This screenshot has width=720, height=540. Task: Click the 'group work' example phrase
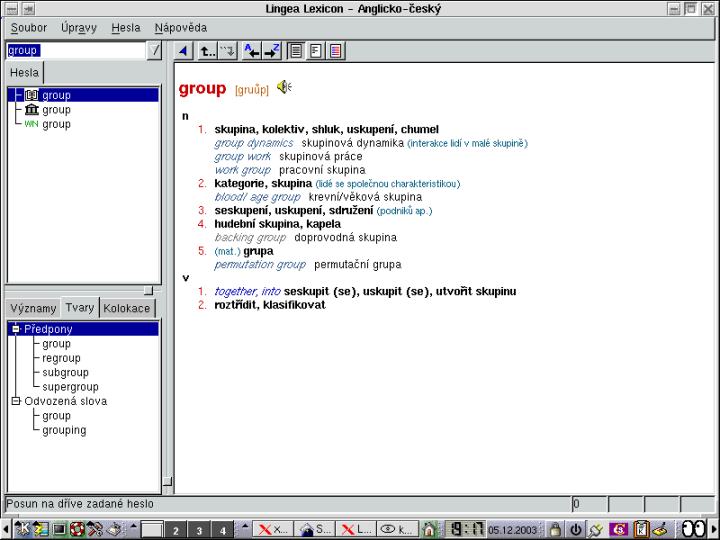coord(242,157)
